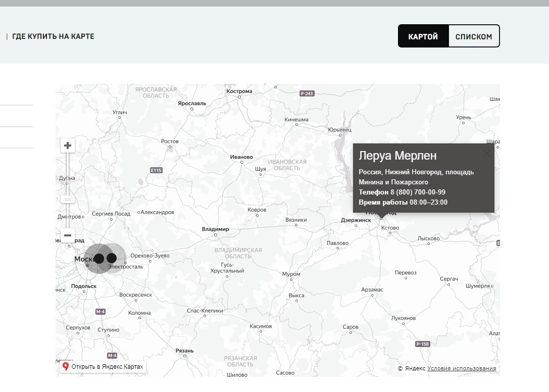
Task: Click the Нижний Новгород address text in popup
Action: click(416, 177)
